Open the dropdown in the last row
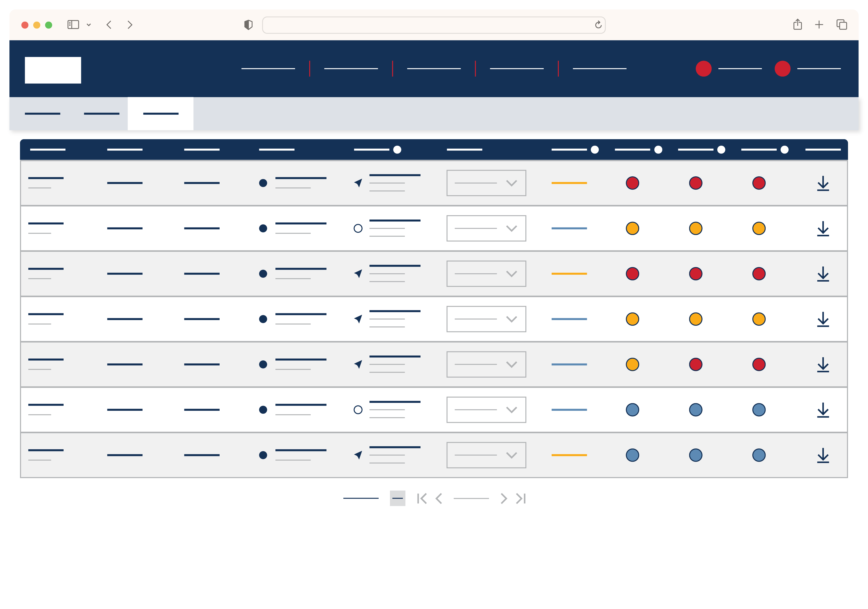Screen dimensions: 868x609 (486, 455)
